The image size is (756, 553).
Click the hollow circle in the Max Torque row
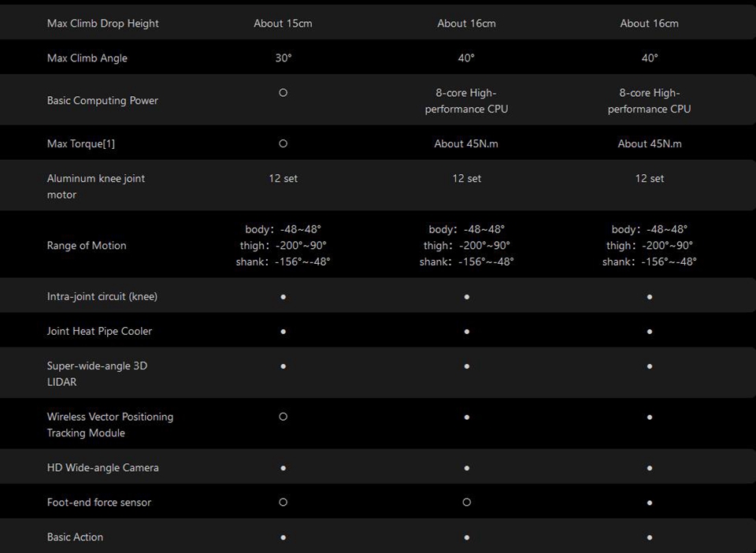tap(283, 143)
